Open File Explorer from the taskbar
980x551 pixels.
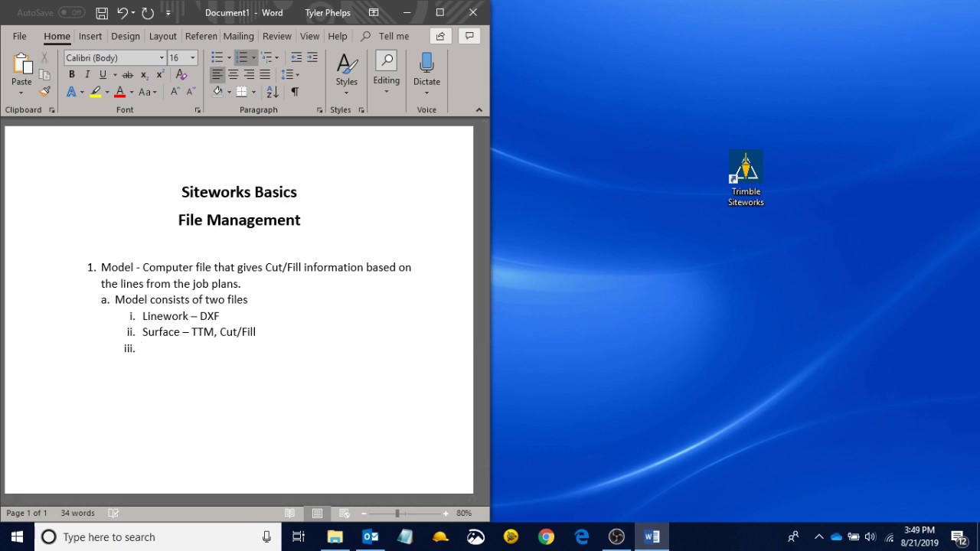coord(335,536)
